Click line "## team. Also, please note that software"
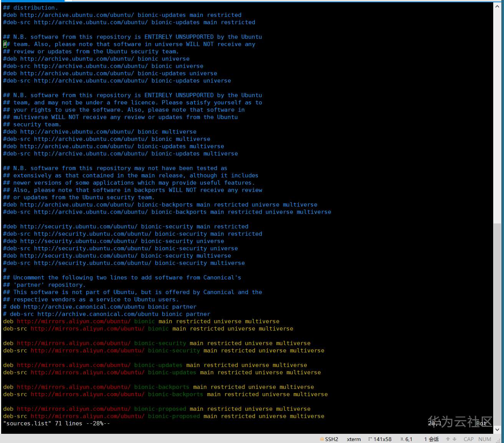Image resolution: width=504 pixels, height=443 pixels. click(129, 44)
